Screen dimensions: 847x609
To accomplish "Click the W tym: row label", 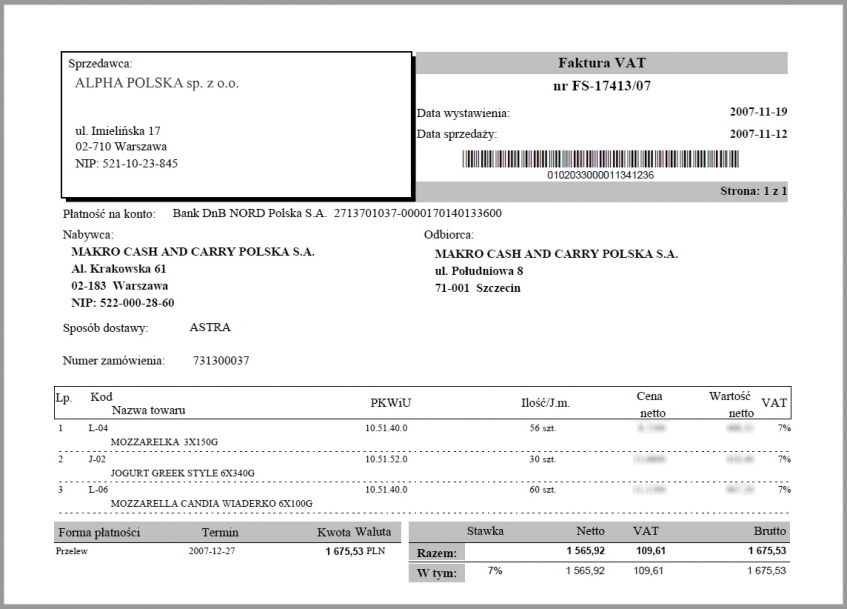I will point(436,573).
